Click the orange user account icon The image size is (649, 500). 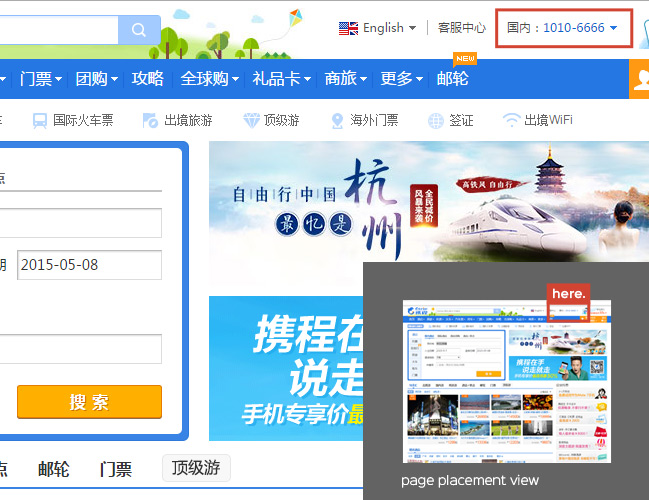(x=639, y=79)
